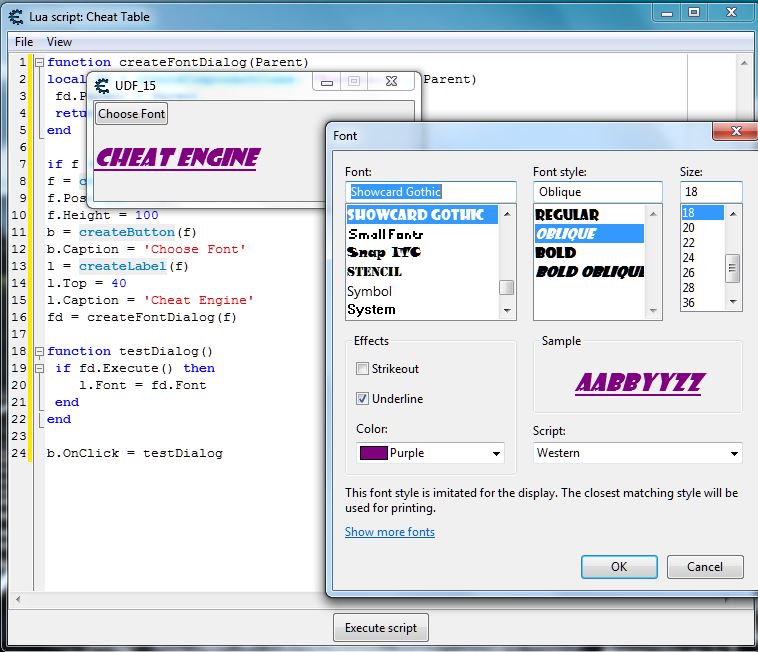Screen dimensions: 758x652
Task: Click the font style list scroll down arrow
Action: point(653,310)
